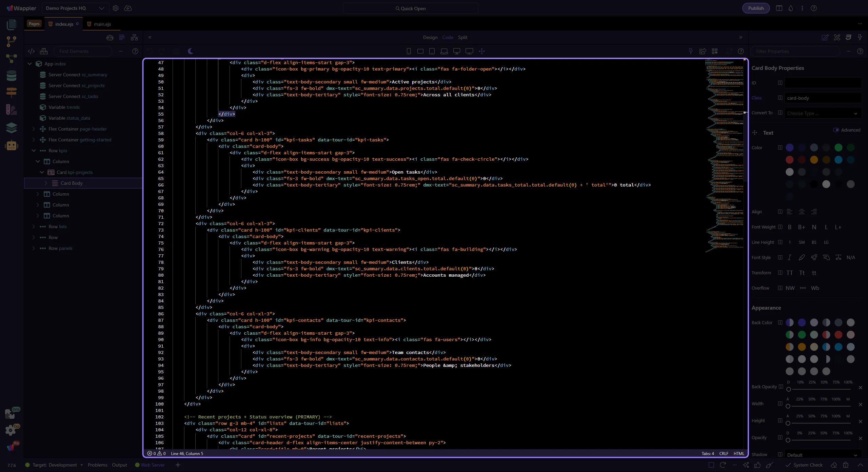This screenshot has height=472, width=868.
Task: Open theme manager droplet icon in header
Action: click(x=791, y=8)
